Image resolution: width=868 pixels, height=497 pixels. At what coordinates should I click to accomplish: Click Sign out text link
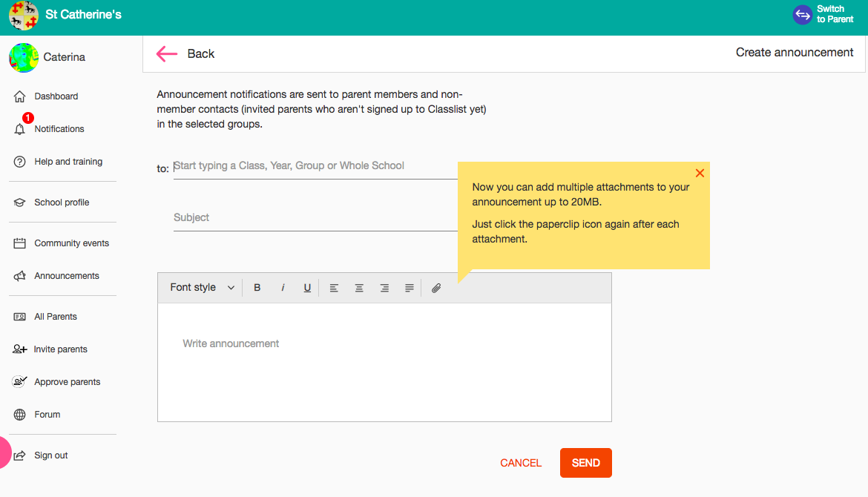[51, 455]
